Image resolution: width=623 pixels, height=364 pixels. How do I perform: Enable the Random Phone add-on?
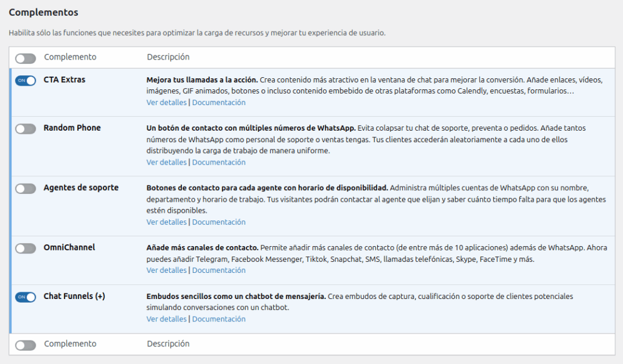(26, 129)
